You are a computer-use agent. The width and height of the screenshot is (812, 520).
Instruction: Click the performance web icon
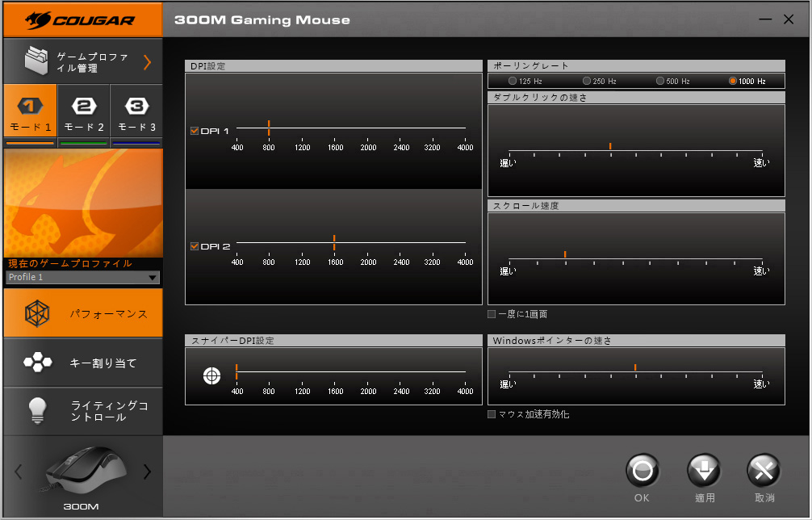pyautogui.click(x=37, y=313)
